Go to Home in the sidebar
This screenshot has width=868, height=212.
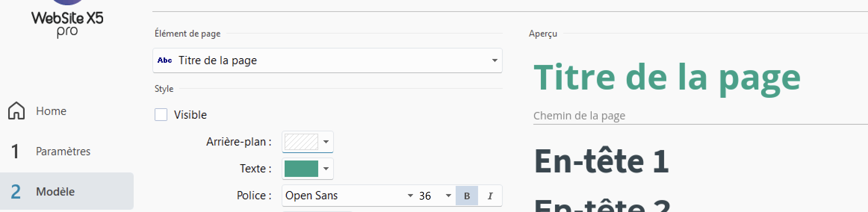pyautogui.click(x=51, y=111)
